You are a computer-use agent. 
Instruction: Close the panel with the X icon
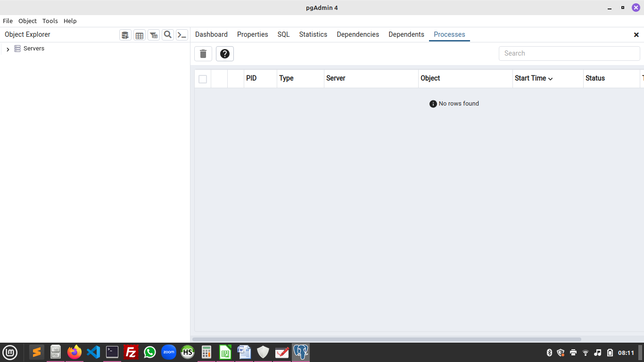[x=636, y=35]
